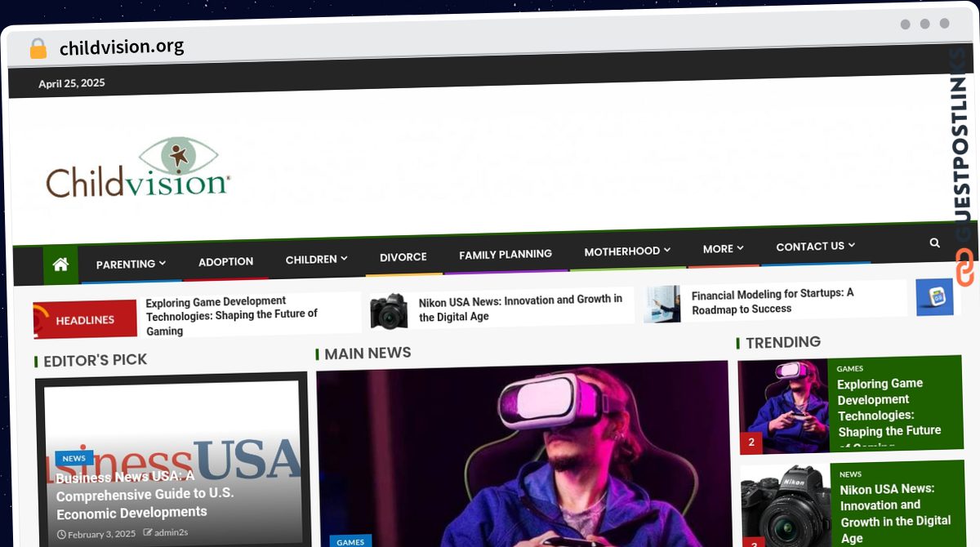Expand the Parenting menu chevron
The width and height of the screenshot is (980, 547).
click(x=163, y=263)
